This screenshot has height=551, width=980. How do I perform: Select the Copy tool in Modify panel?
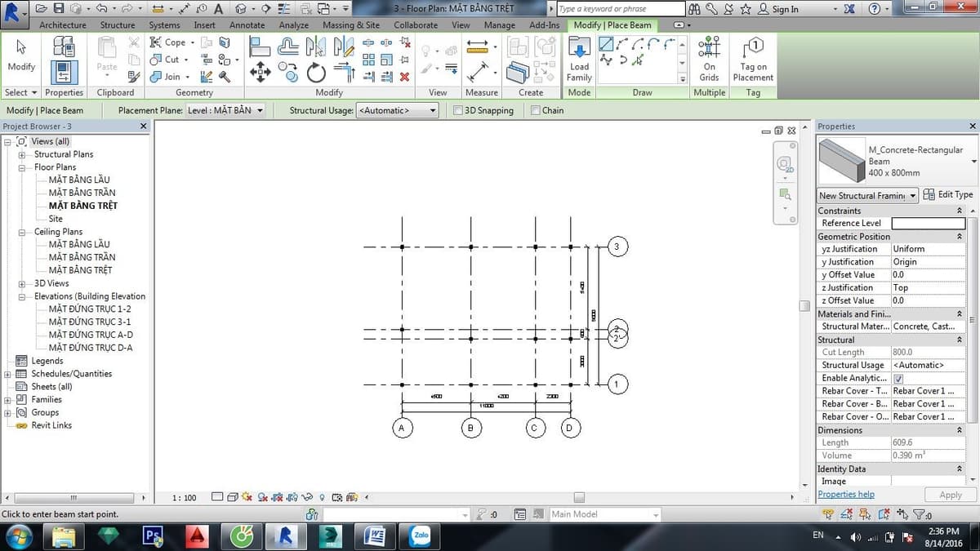click(x=288, y=73)
